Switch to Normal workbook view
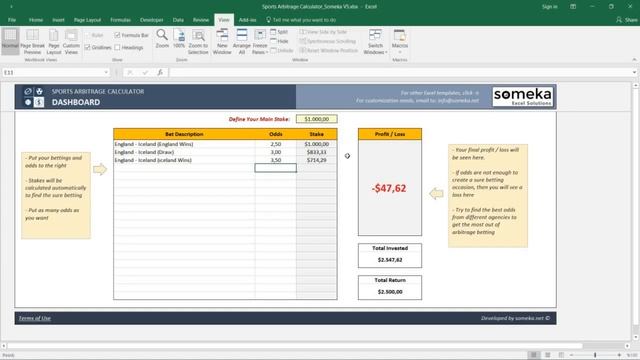The image size is (640, 360). click(10, 41)
